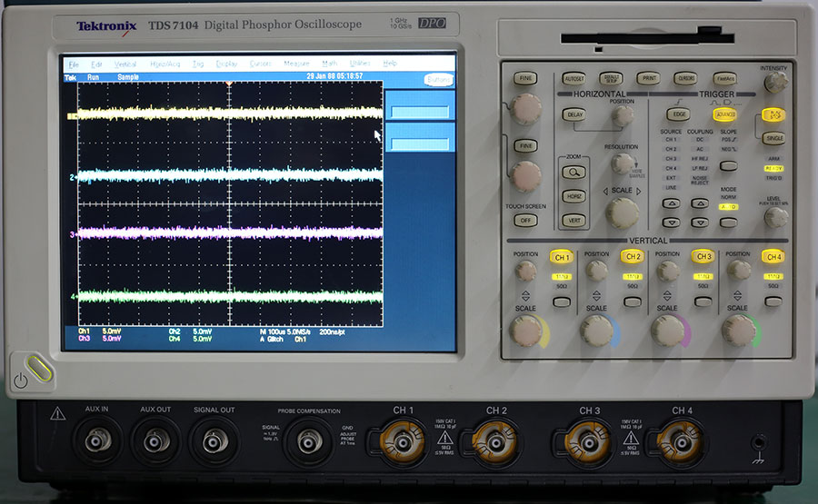Click the horizontal SCALE knob
The width and height of the screenshot is (818, 504).
622,212
